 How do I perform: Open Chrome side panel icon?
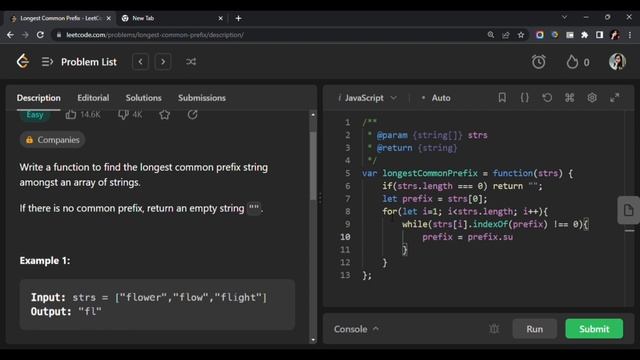[x=600, y=35]
